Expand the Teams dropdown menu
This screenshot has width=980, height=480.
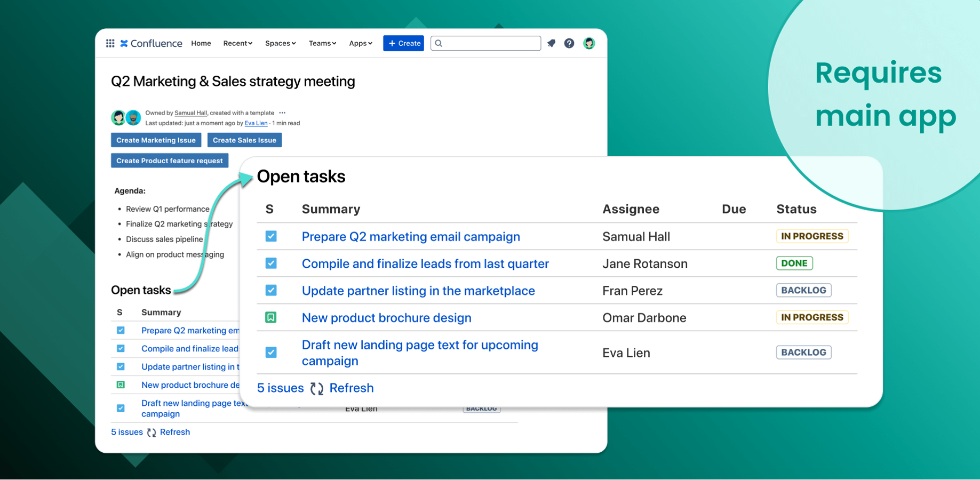[x=322, y=43]
